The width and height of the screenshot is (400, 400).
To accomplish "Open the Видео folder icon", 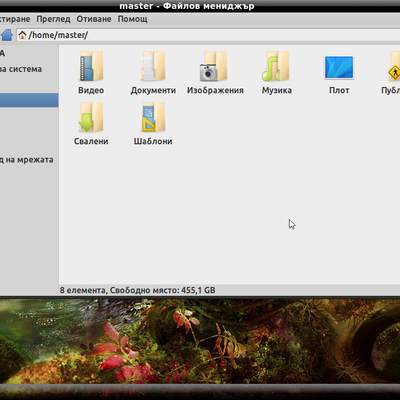I will [x=91, y=66].
